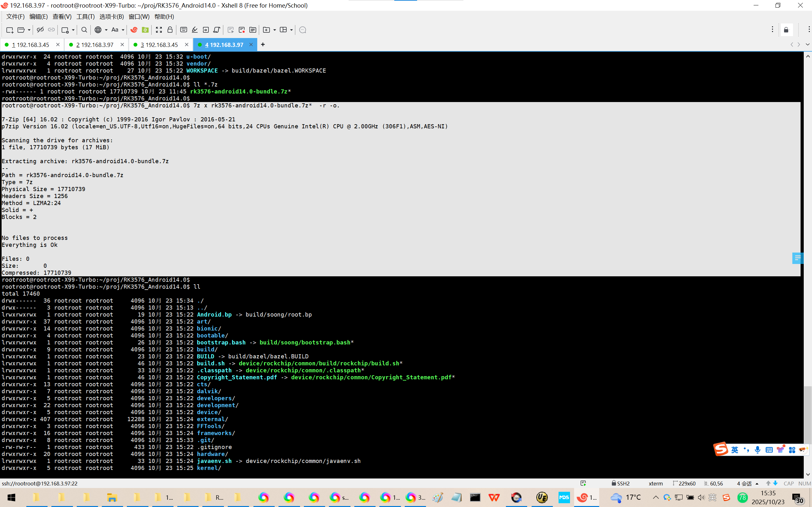Image resolution: width=812 pixels, height=507 pixels.
Task: Open the tab list dropdown chevron
Action: [x=808, y=45]
